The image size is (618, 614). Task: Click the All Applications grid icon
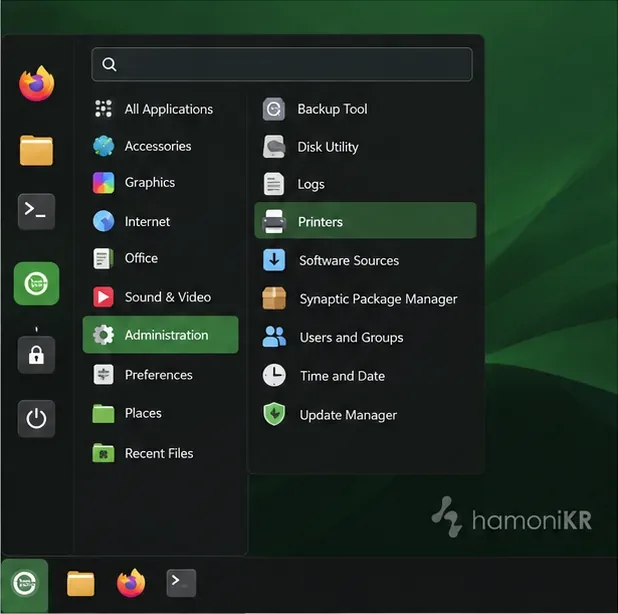103,109
